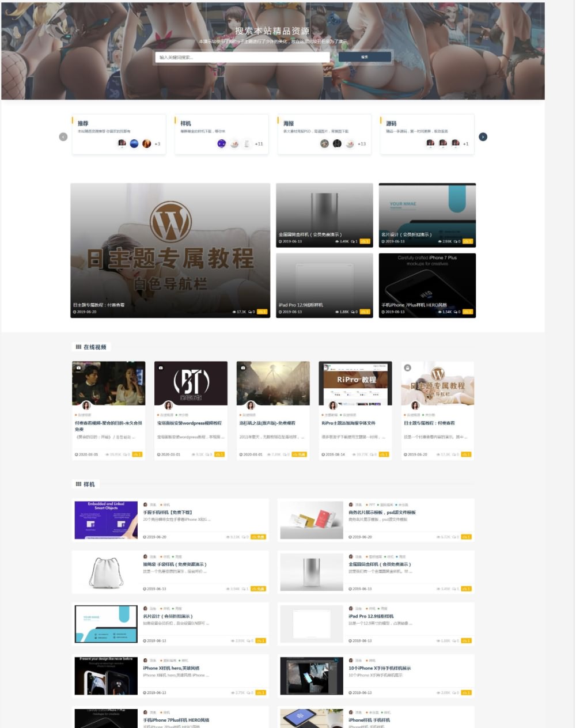Open the 宝塔面板安装wordpress视频教程 link

[189, 423]
